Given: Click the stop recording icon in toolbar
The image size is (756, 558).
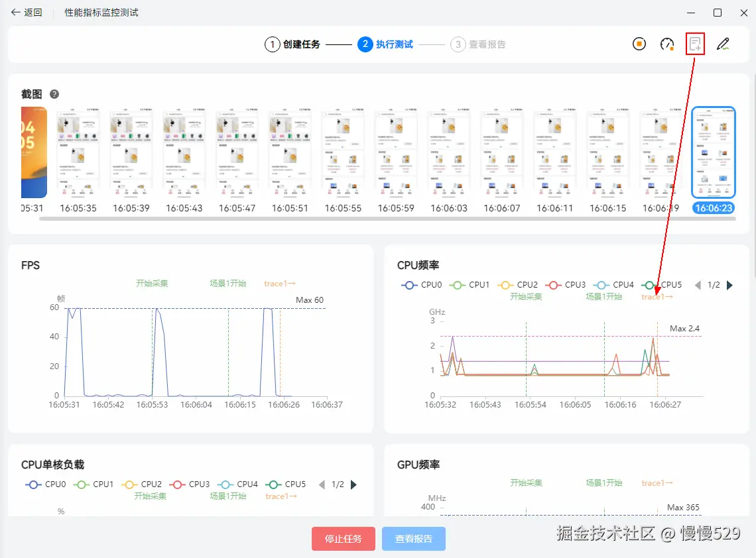Looking at the screenshot, I should 639,44.
